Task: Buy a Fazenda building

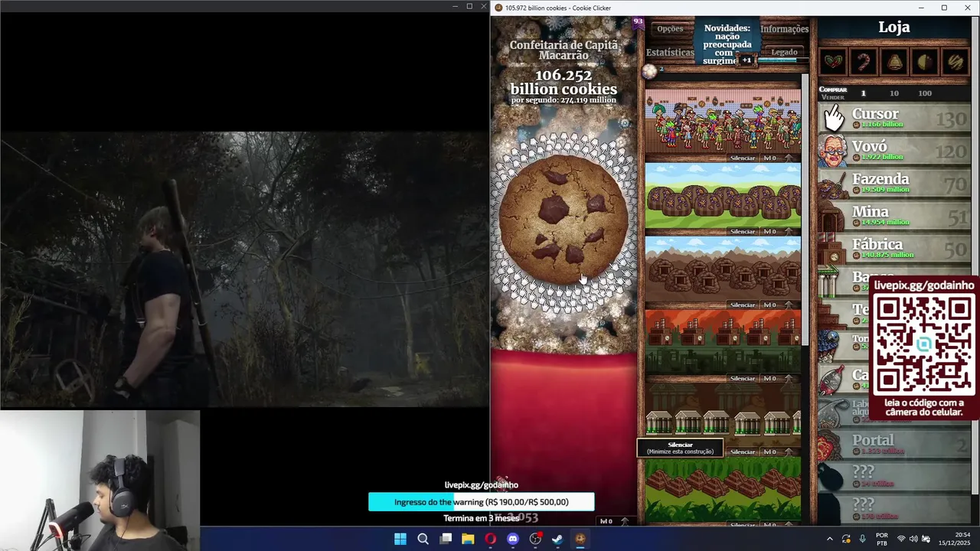Action: 894,184
